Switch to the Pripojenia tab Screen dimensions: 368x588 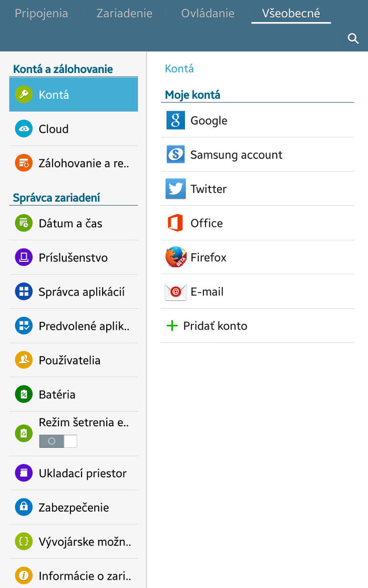[42, 13]
